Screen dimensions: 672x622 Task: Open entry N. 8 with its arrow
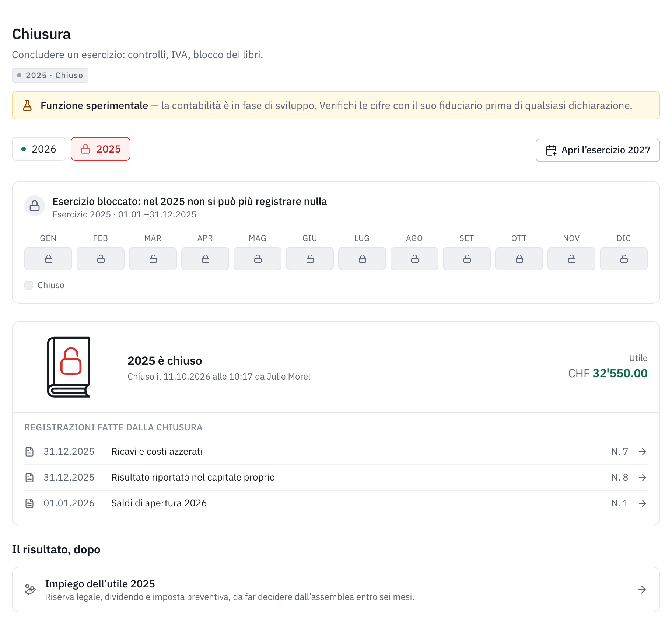pos(643,478)
